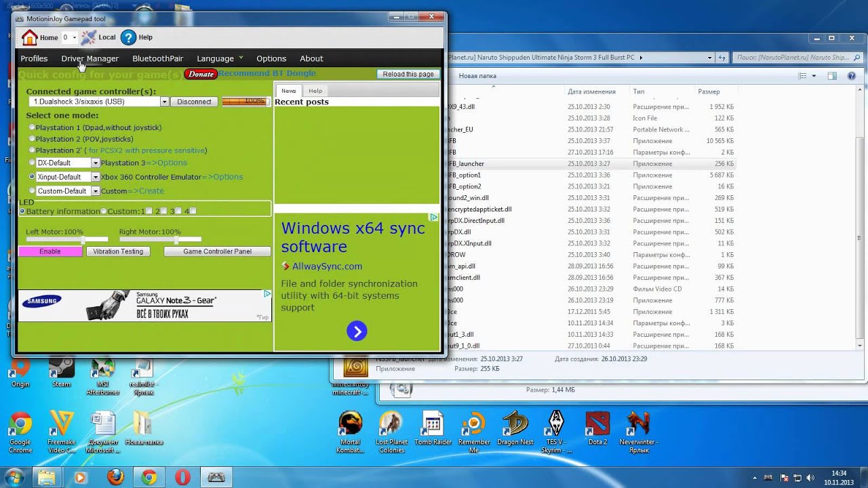Image resolution: width=868 pixels, height=488 pixels.
Task: Open the Custom-Default dropdown
Action: tap(96, 191)
